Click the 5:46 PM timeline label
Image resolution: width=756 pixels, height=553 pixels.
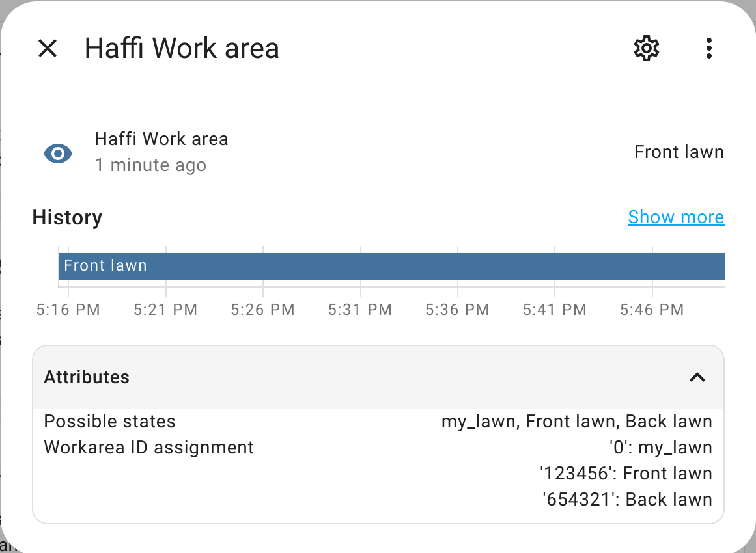click(652, 310)
